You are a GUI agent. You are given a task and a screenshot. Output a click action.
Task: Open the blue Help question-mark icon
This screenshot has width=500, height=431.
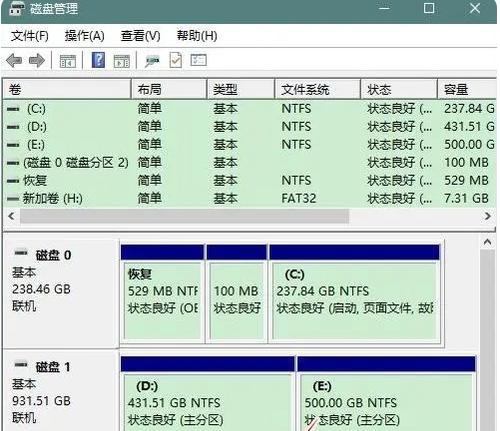(x=98, y=60)
